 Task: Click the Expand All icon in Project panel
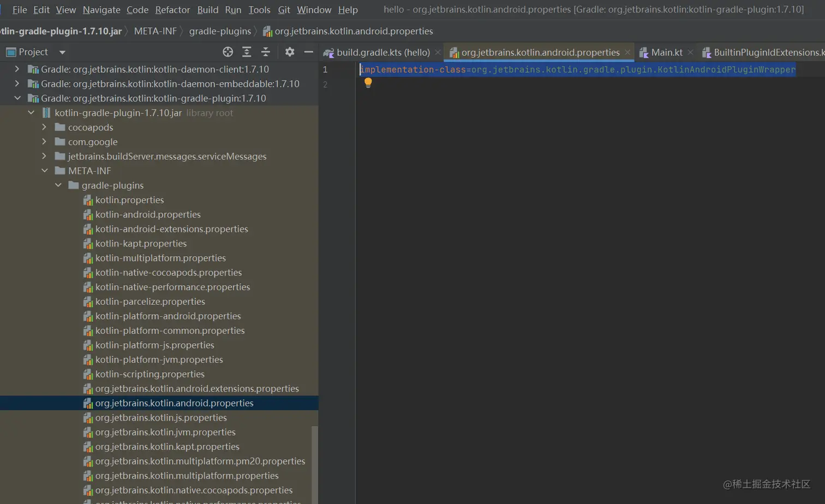[247, 52]
